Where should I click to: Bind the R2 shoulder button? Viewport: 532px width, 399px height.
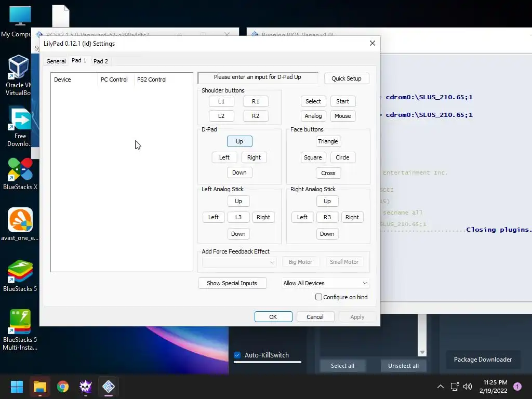click(256, 116)
